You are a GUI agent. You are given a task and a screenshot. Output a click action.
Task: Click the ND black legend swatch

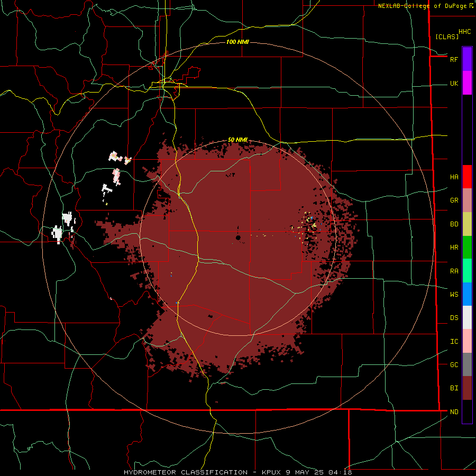pyautogui.click(x=467, y=411)
